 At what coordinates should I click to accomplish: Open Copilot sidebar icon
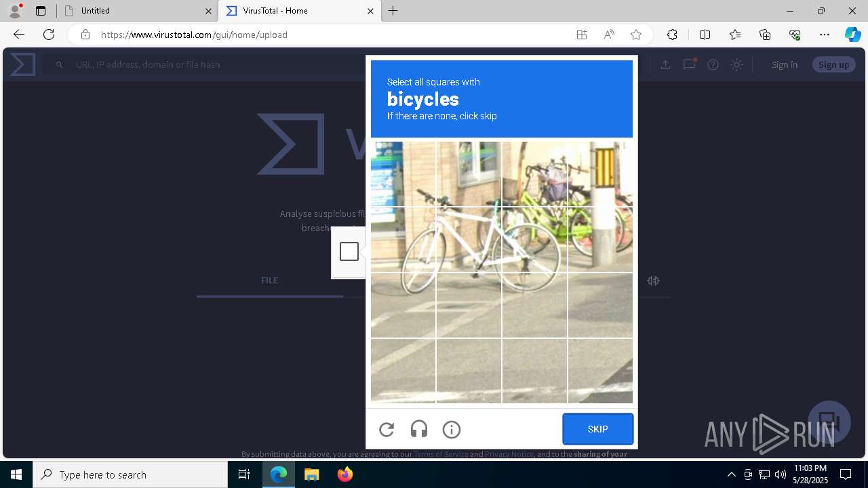pyautogui.click(x=852, y=35)
